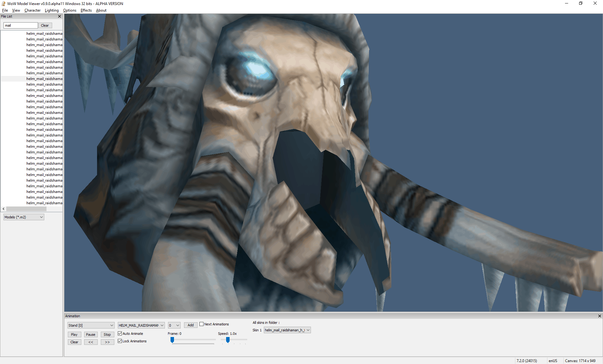Screen dimensions: 603x364
Task: Open the Skin 1 texture dropdown
Action: [x=287, y=330]
